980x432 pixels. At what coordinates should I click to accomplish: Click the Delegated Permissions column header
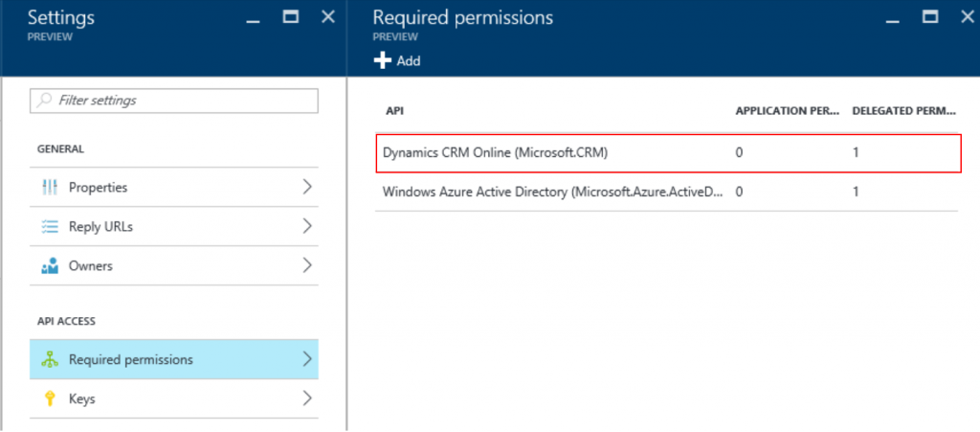903,111
